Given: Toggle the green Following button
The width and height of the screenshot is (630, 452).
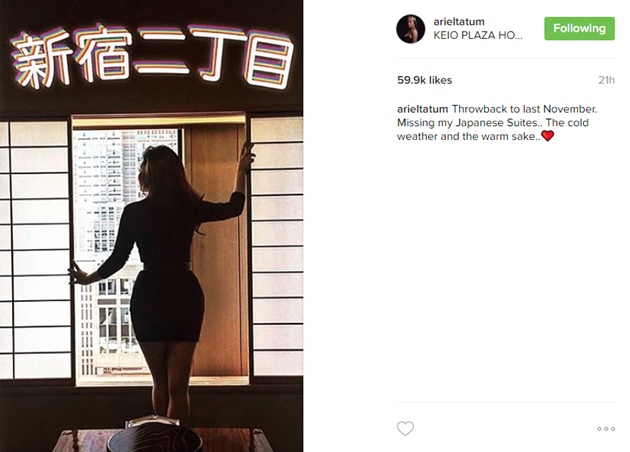Looking at the screenshot, I should (579, 28).
